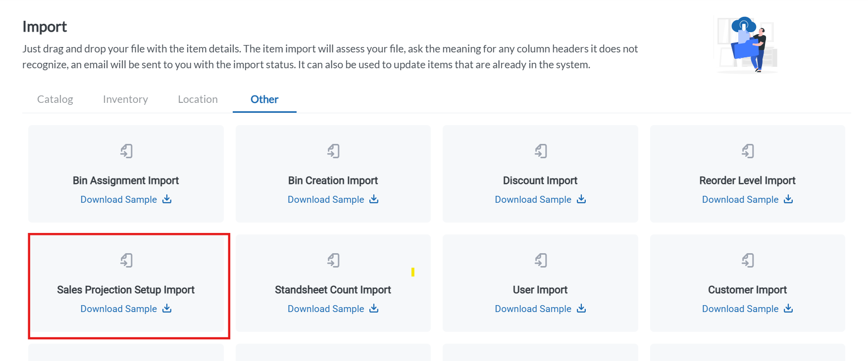This screenshot has width=868, height=361.
Task: Download Sample link text under Sales Projection Setup
Action: click(x=119, y=309)
